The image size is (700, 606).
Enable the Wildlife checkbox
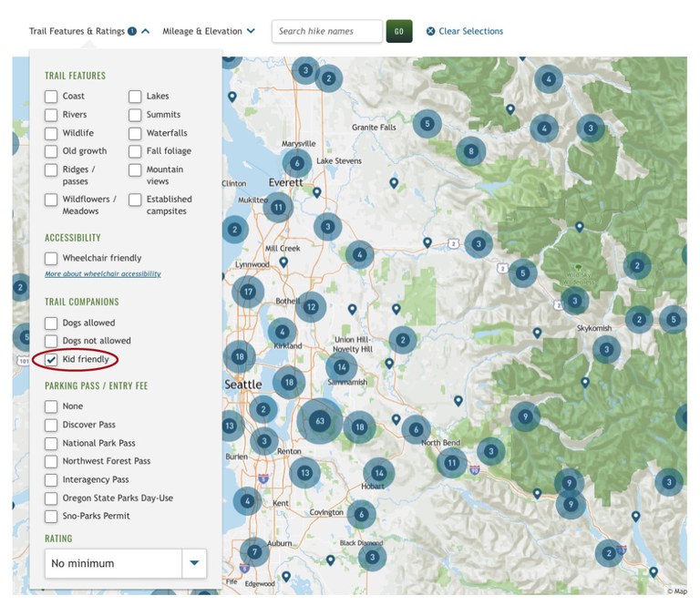[x=51, y=133]
